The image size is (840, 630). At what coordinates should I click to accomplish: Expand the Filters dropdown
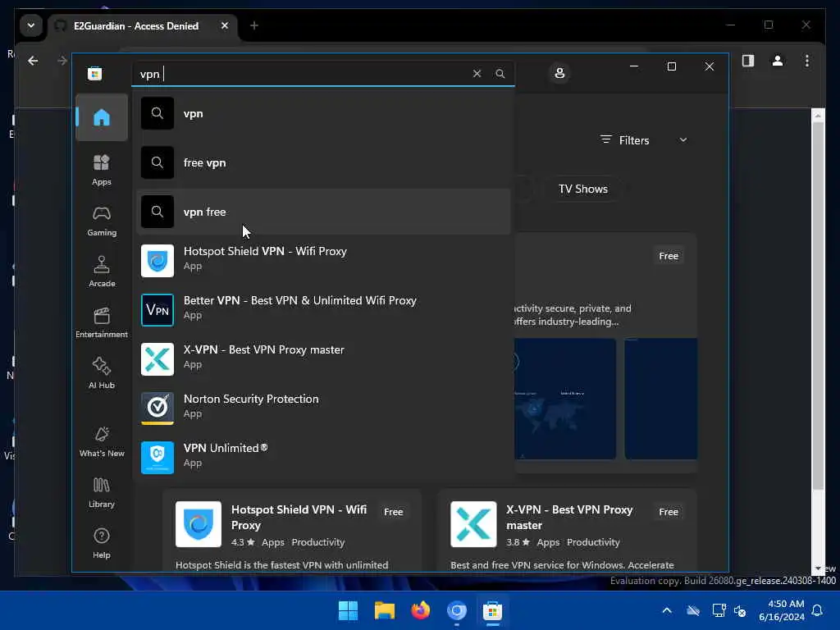click(x=643, y=140)
